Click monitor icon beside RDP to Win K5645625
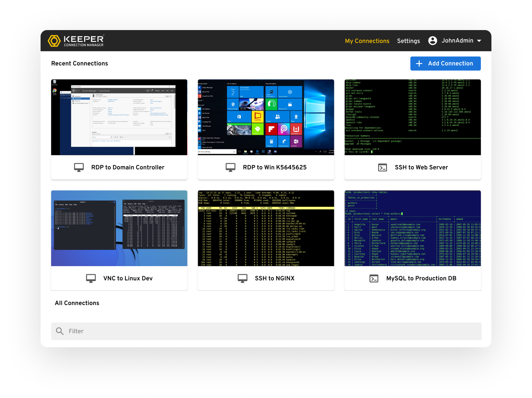Screen dimensions: 532x398 point(231,168)
